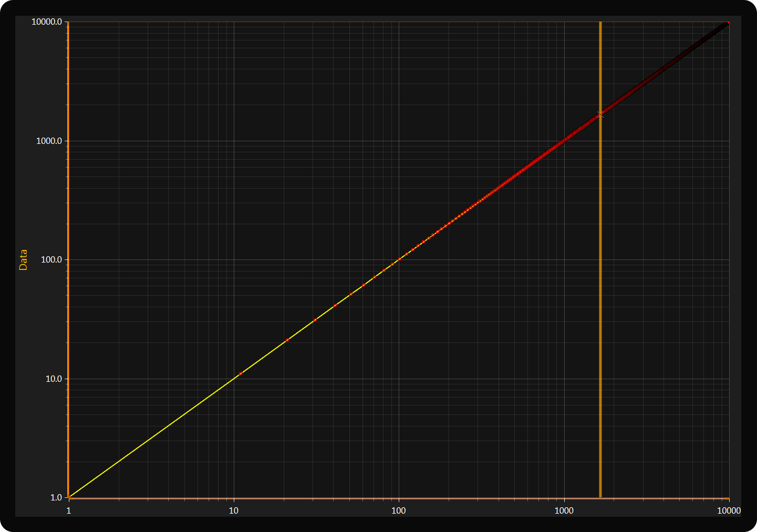
Task: Click the X-axis tick label 100
Action: (399, 510)
